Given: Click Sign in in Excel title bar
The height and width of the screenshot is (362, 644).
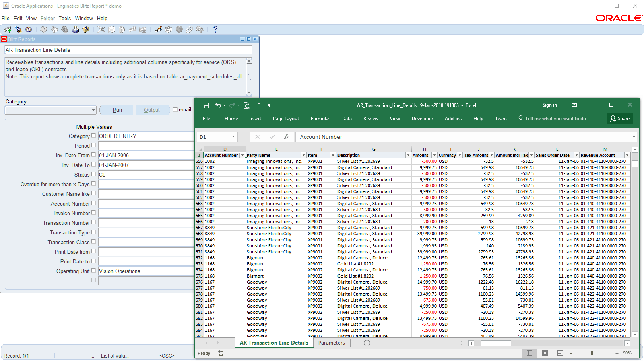Looking at the screenshot, I should tap(549, 105).
